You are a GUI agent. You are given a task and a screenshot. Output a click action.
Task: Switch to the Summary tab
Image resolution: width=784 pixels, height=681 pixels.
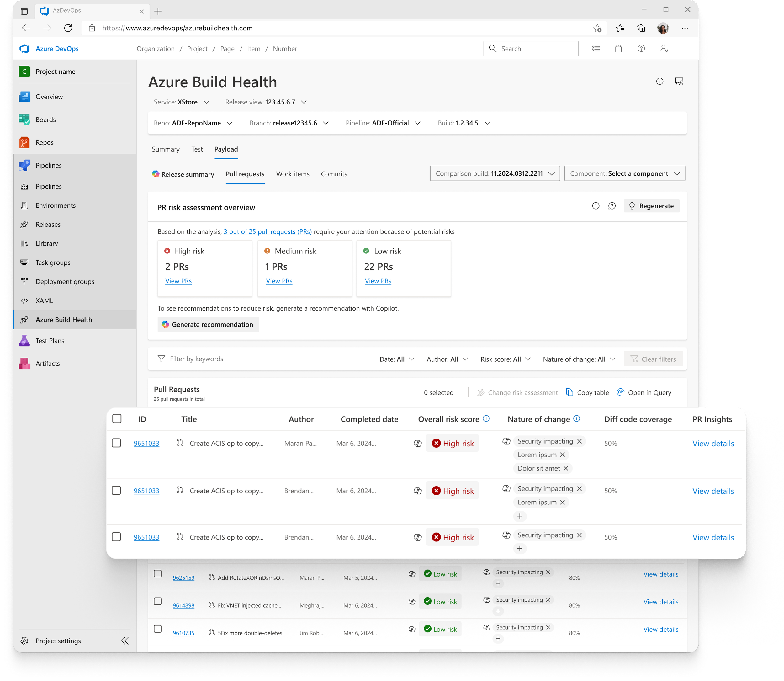pos(166,149)
